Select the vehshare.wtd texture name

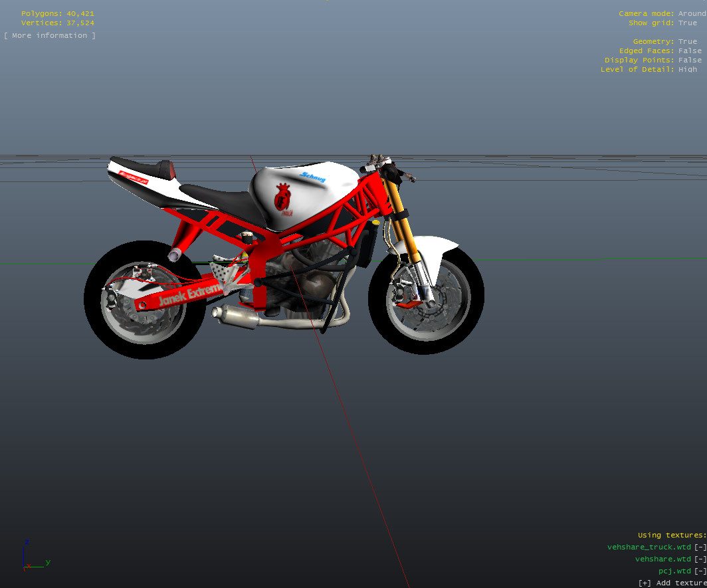coord(663,559)
